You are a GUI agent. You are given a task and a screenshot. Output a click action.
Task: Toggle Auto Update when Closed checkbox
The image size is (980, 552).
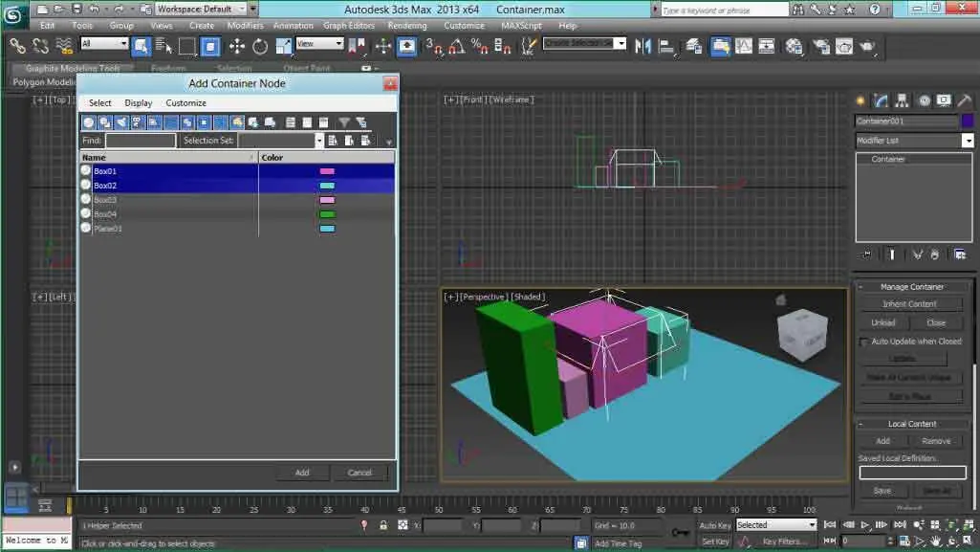pyautogui.click(x=863, y=342)
